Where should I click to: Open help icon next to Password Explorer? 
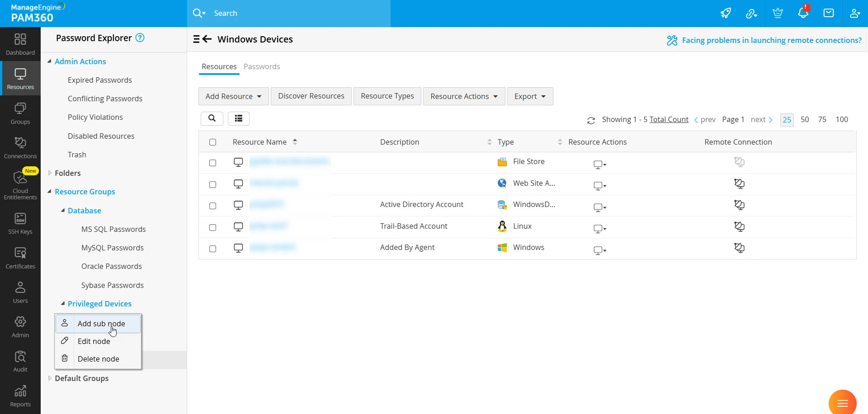[x=140, y=38]
